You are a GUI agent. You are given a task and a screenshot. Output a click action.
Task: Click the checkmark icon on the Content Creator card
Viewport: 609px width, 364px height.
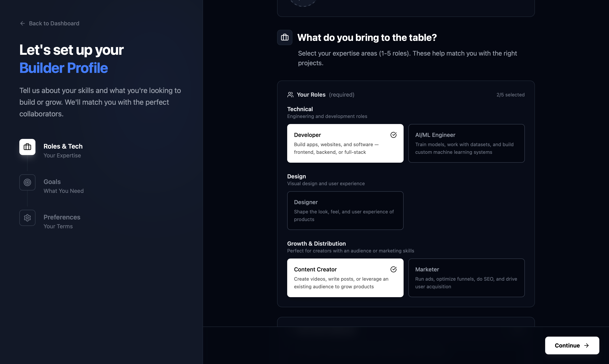click(393, 269)
